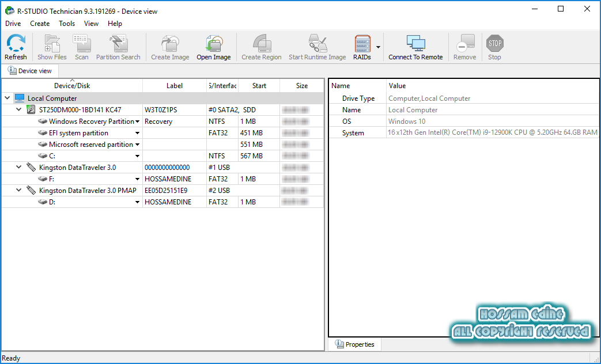The image size is (601, 364).
Task: Click the System property value with i9-12900K
Action: coord(493,132)
